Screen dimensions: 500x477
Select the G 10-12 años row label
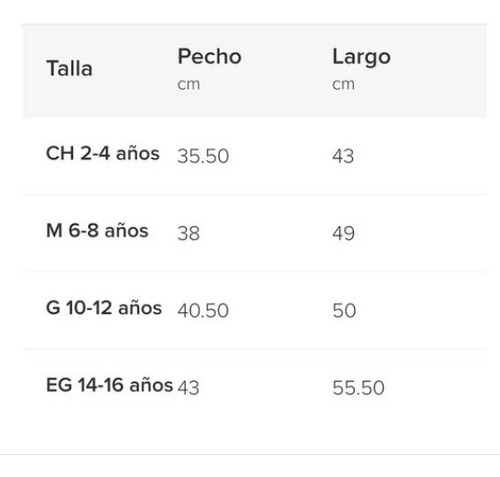[104, 308]
